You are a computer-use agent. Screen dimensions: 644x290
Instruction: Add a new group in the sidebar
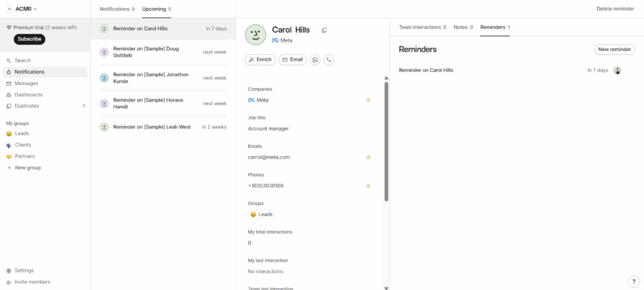pos(27,167)
